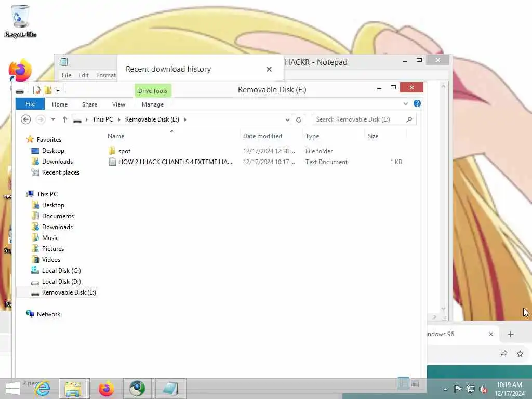Open the Music folder in navigation pane
The height and width of the screenshot is (399, 532).
(x=50, y=238)
